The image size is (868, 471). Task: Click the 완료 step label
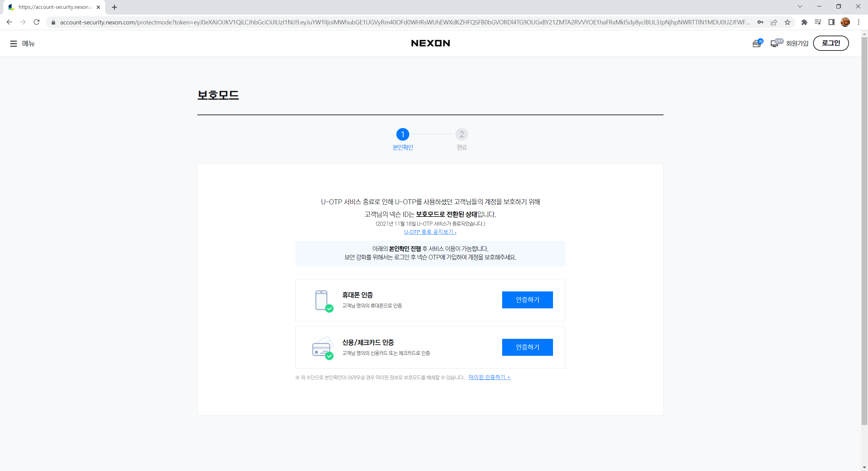(461, 147)
